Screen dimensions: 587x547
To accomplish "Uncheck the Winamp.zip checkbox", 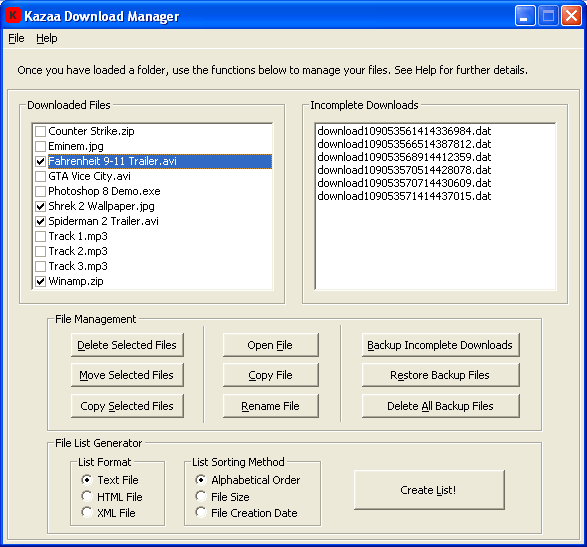I will (x=40, y=281).
